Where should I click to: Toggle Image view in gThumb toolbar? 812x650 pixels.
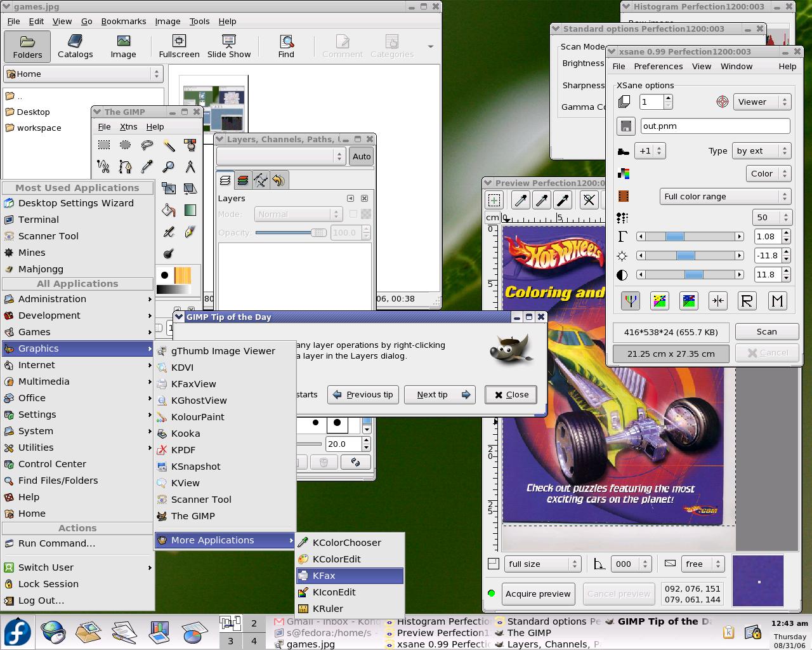point(123,46)
